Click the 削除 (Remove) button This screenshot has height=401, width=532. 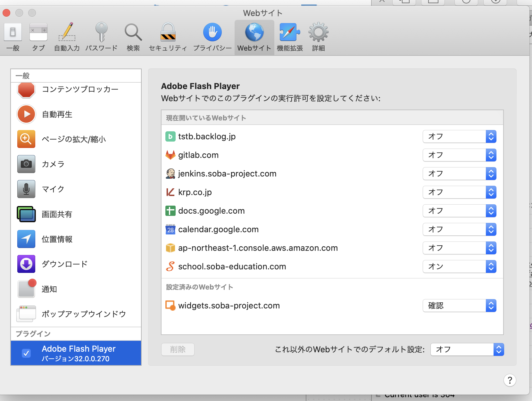point(178,350)
